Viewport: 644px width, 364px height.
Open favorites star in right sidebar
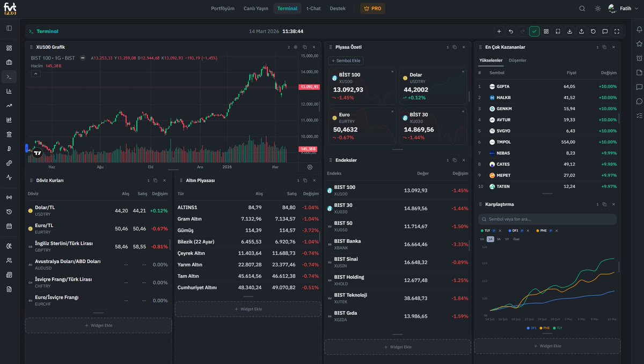pyautogui.click(x=639, y=43)
